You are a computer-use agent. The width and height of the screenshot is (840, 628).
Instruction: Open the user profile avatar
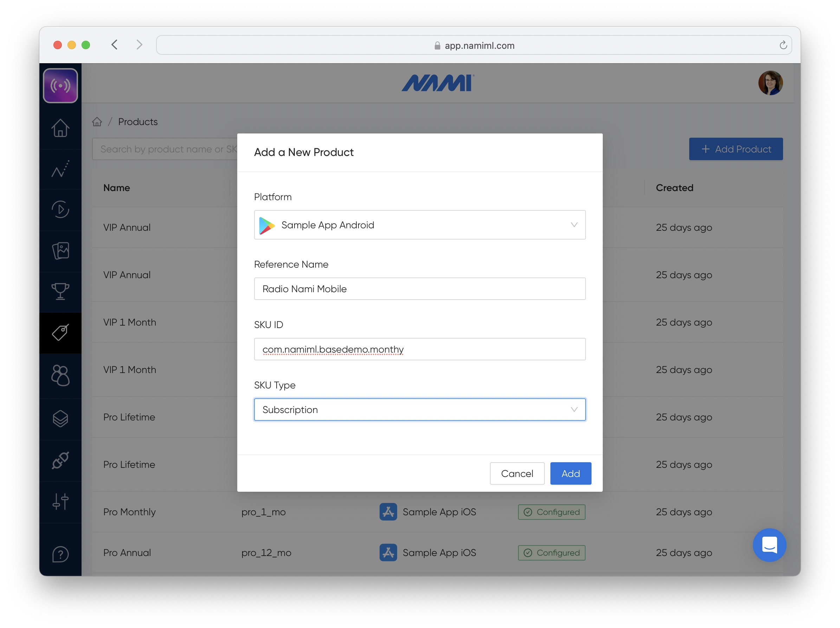click(770, 83)
